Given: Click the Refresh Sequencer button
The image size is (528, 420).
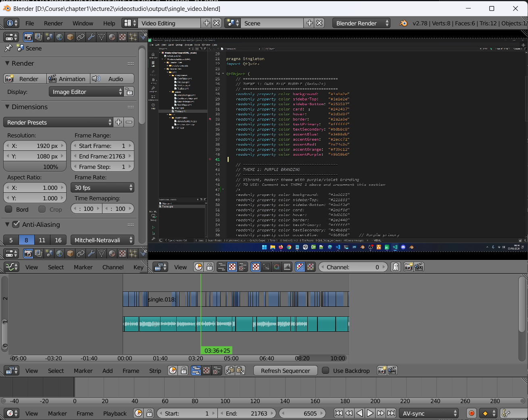Looking at the screenshot, I should pos(285,370).
